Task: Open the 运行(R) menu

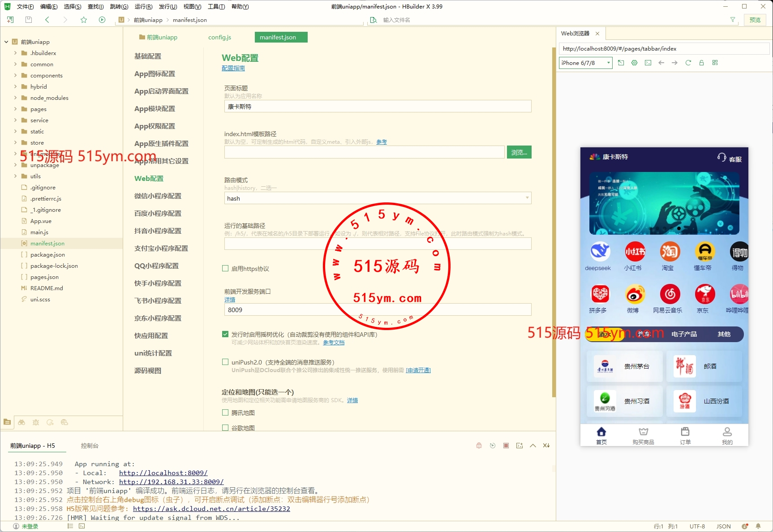Action: [143, 7]
